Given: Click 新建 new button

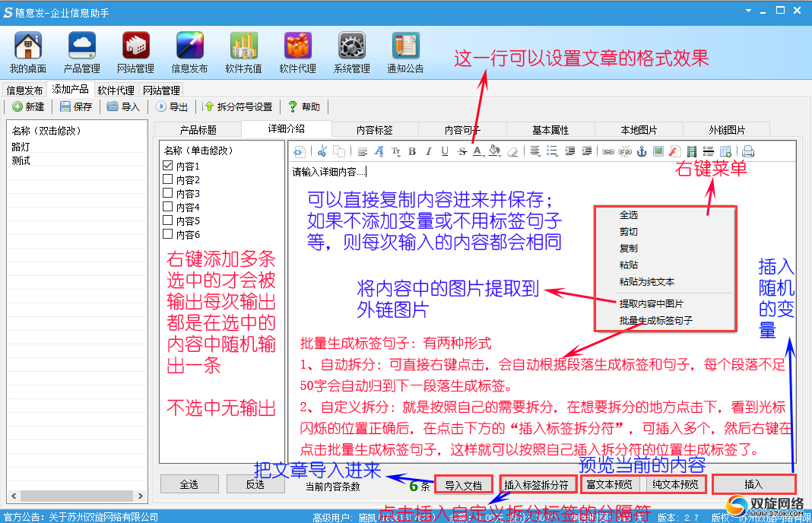Looking at the screenshot, I should point(28,106).
